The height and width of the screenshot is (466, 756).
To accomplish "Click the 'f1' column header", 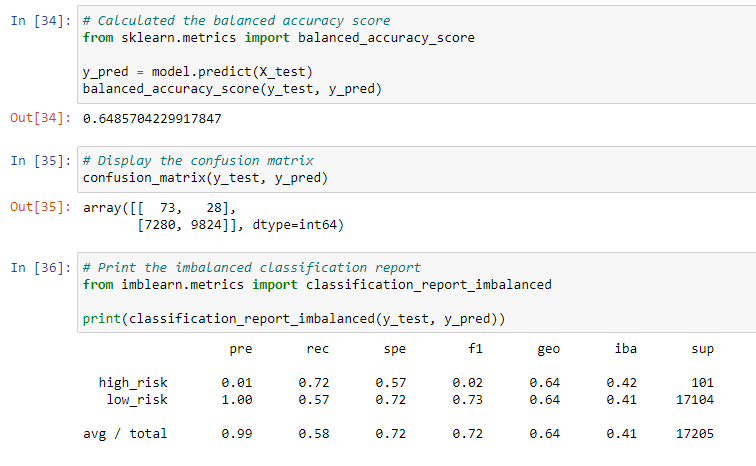I will (475, 348).
